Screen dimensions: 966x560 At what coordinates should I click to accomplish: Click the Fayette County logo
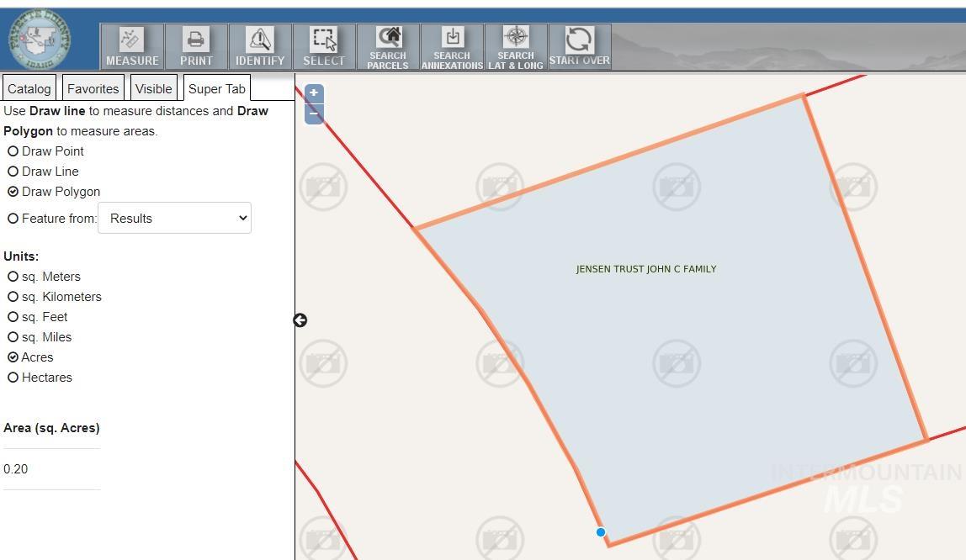point(40,38)
